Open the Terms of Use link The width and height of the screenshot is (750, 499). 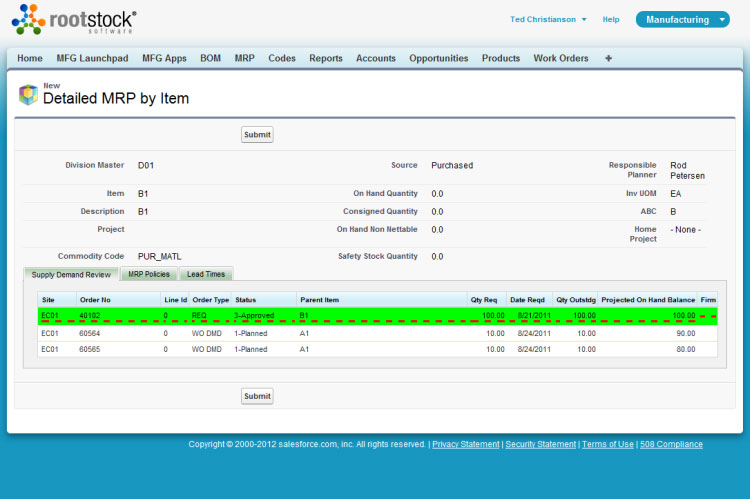click(x=608, y=444)
